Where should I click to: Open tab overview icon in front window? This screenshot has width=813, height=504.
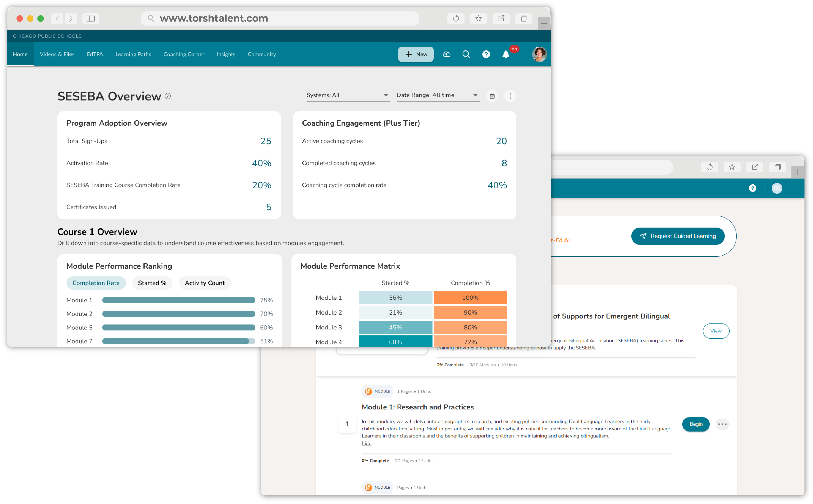[524, 18]
